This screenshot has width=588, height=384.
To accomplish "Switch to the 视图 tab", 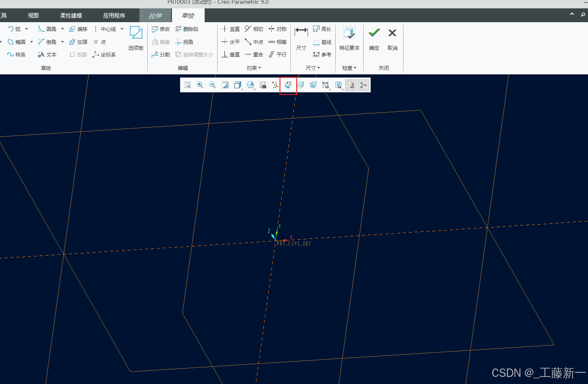I will [x=33, y=15].
